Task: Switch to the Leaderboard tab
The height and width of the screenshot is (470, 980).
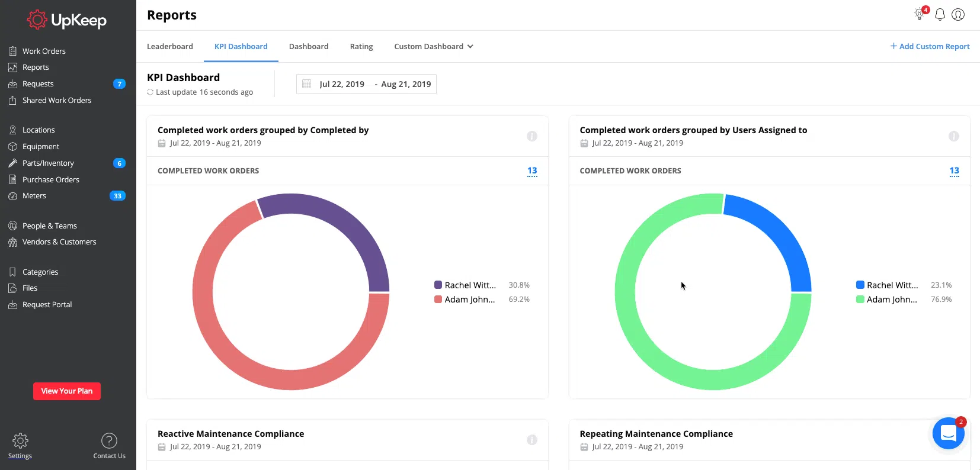Action: click(x=170, y=47)
